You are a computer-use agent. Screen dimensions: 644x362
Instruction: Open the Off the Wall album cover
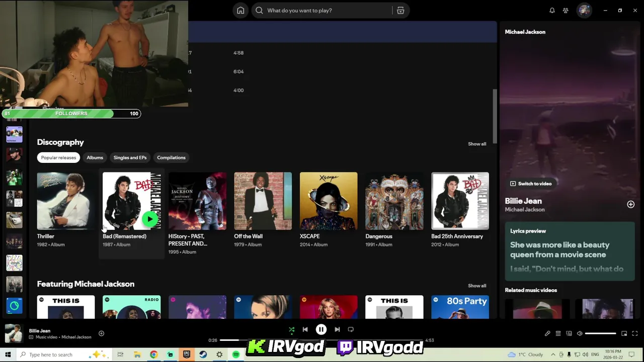263,201
